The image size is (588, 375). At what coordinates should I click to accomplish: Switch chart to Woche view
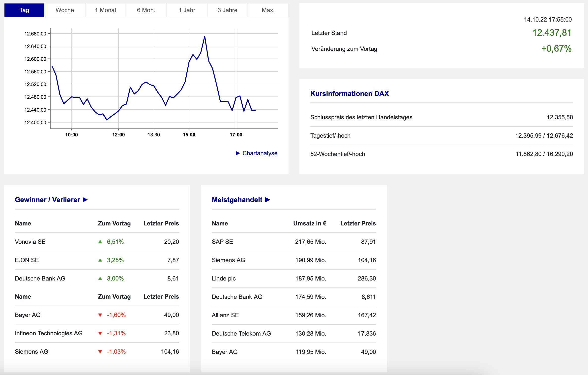pyautogui.click(x=65, y=10)
